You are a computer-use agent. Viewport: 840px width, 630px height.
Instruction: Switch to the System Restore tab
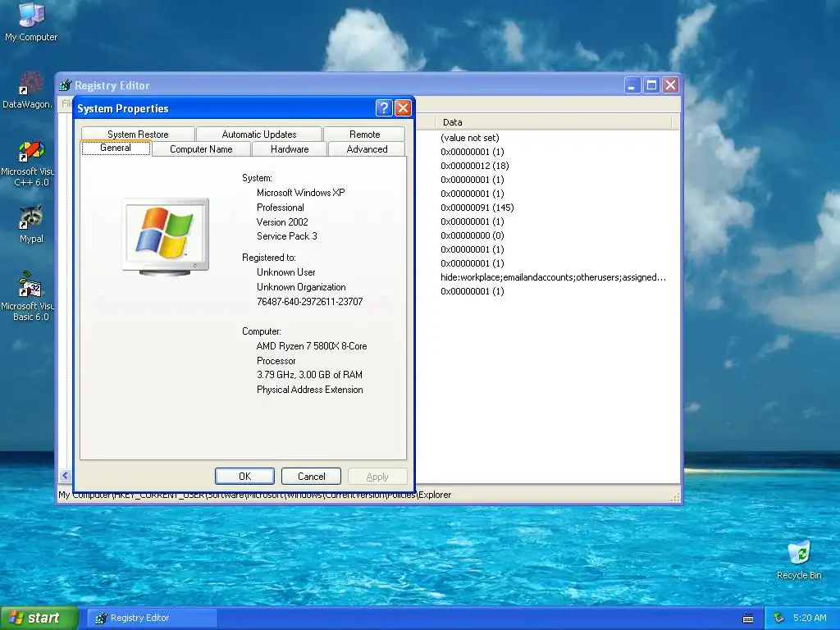[138, 134]
